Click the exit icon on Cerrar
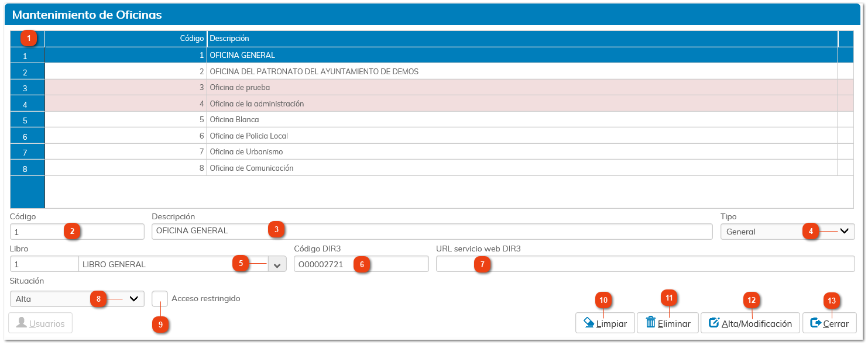 (x=815, y=323)
